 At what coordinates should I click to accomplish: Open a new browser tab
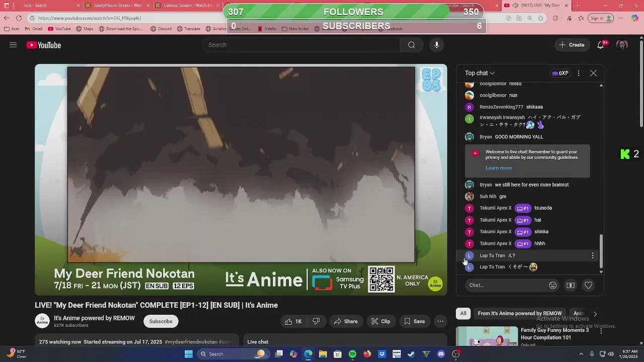click(x=578, y=6)
